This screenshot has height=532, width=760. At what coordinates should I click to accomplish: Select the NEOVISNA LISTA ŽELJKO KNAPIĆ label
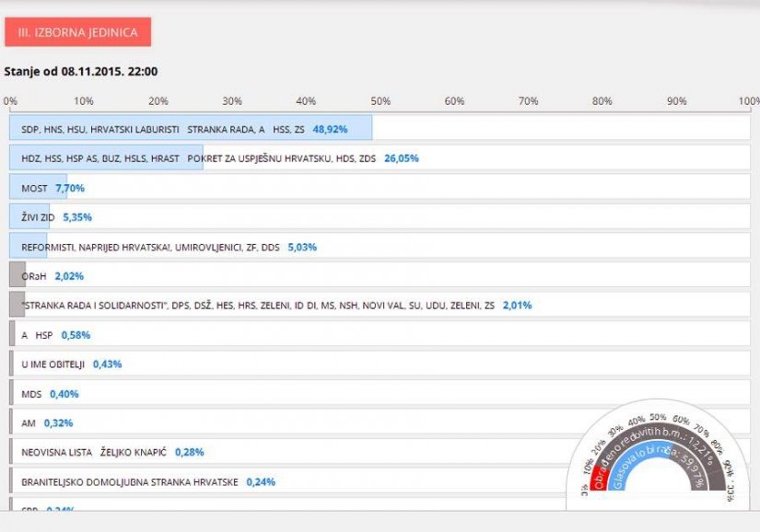pyautogui.click(x=94, y=453)
